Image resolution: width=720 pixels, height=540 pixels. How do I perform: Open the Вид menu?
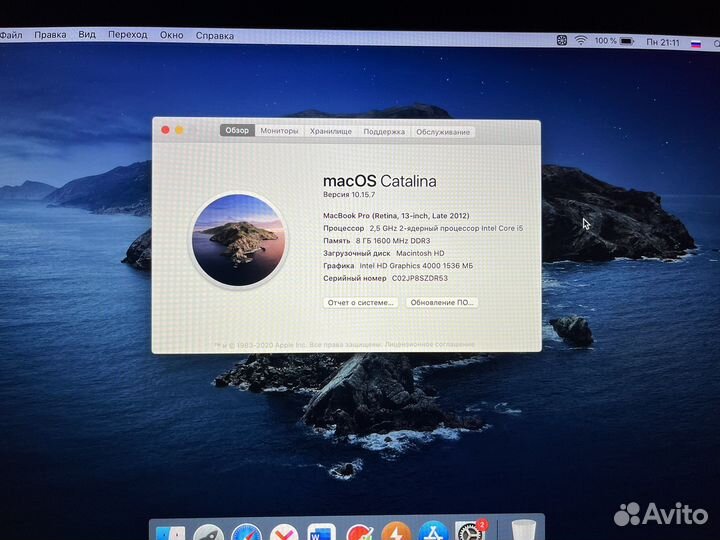point(87,34)
